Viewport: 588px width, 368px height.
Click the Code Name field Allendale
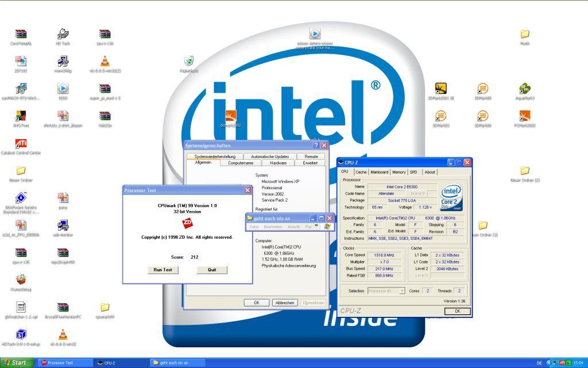point(386,193)
